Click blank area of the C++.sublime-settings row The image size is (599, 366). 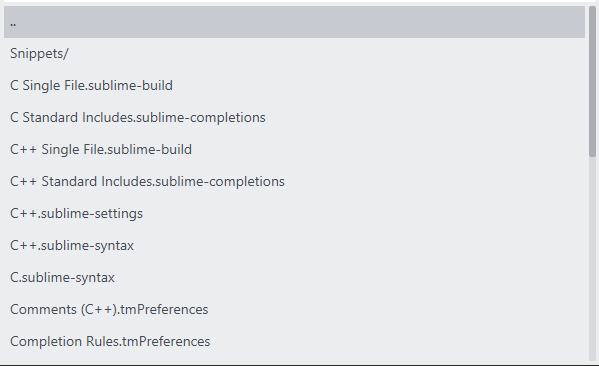pos(363,214)
